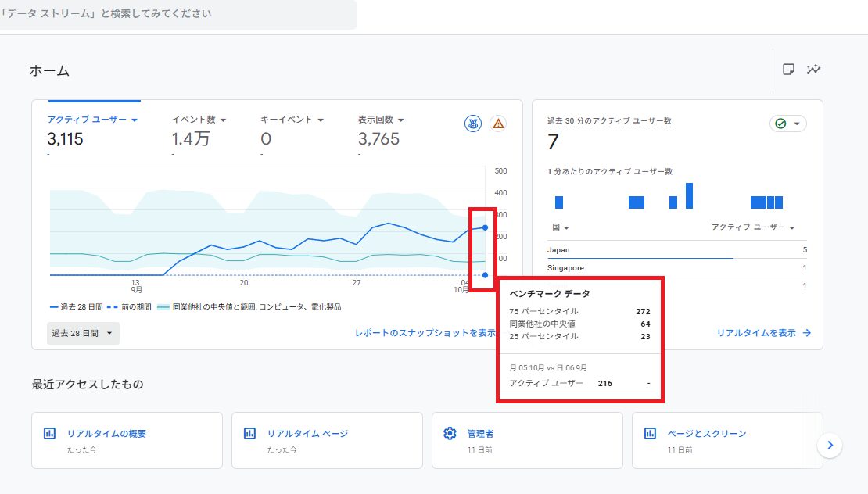Show next recently accessed cards
This screenshot has height=494, width=868.
pyautogui.click(x=830, y=445)
